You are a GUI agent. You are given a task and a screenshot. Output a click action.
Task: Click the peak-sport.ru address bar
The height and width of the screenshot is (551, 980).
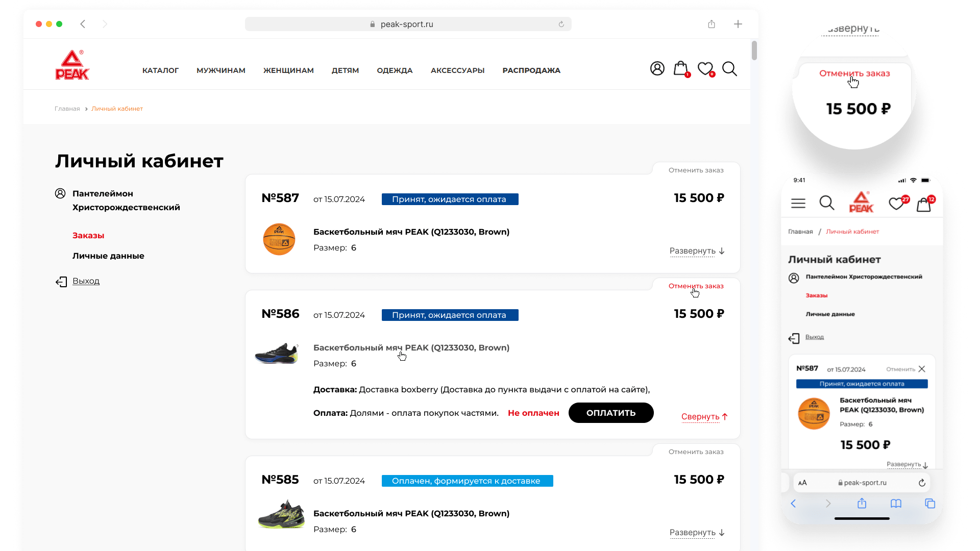(x=407, y=24)
